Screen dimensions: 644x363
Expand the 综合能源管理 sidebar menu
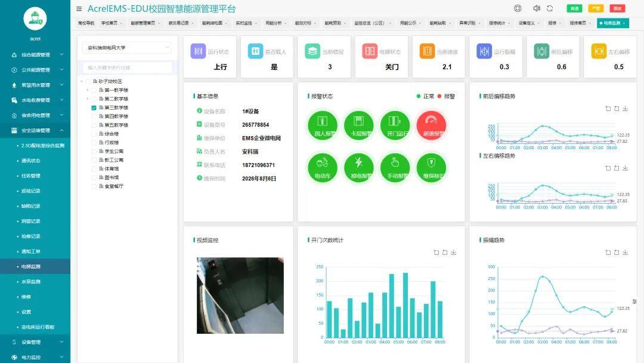click(x=35, y=55)
